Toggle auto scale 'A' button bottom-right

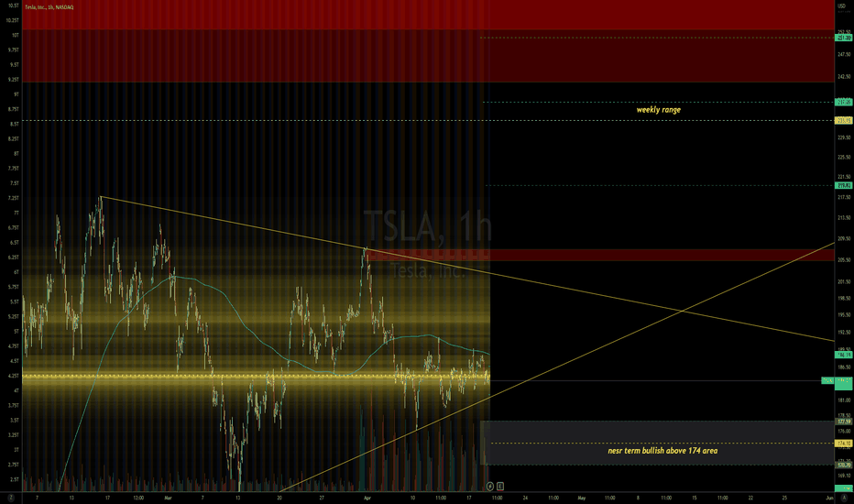844,498
